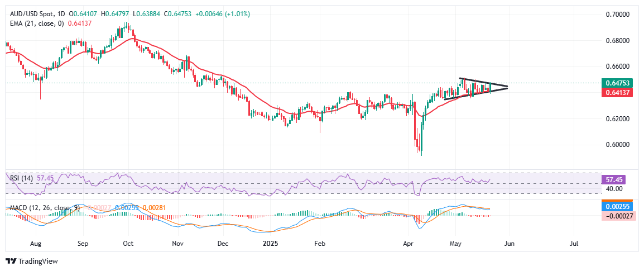Click the purple 57.45 RSI value tag
Viewport: 644px width, 271px height.
click(616, 180)
